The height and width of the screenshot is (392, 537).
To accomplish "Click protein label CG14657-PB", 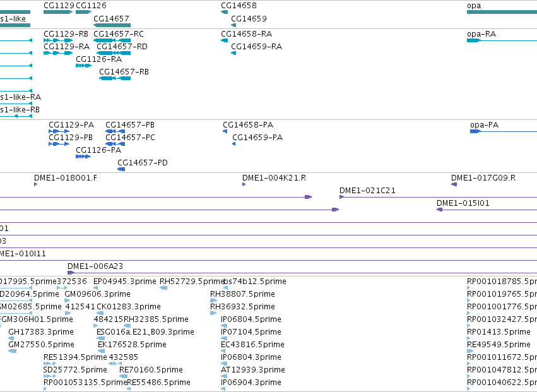I will (130, 125).
